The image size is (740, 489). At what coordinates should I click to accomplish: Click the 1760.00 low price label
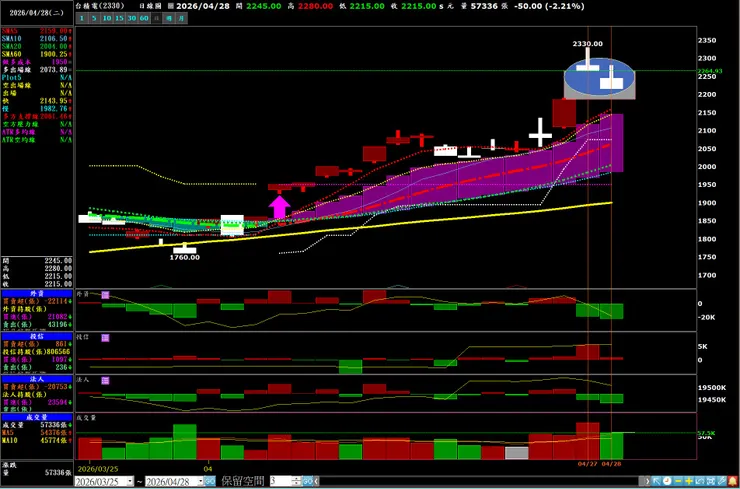[x=185, y=257]
